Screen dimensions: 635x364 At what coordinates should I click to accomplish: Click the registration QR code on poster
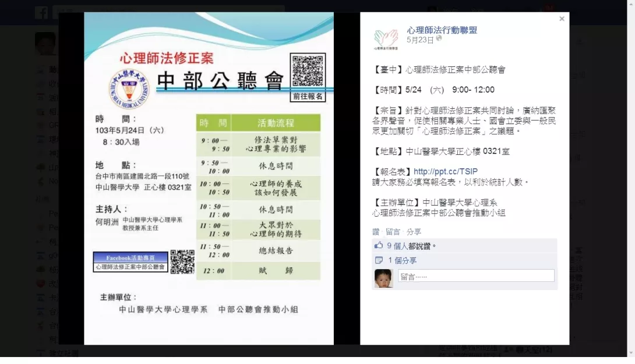(x=308, y=71)
